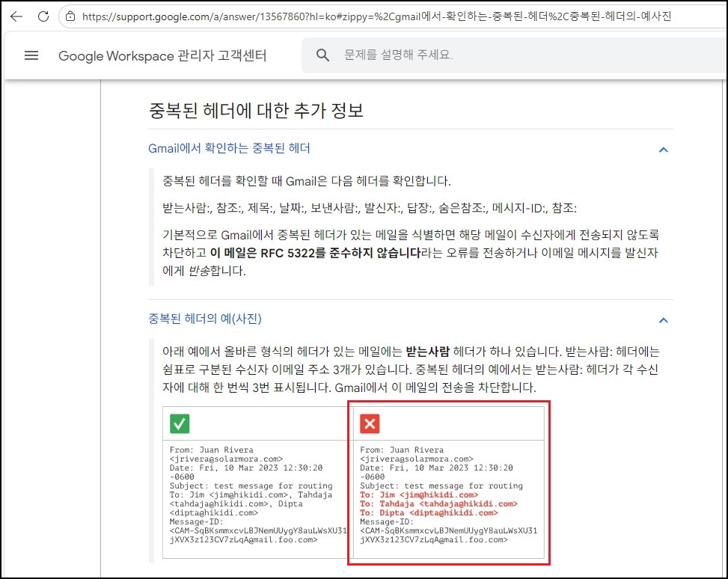Click the red X icon in example
Image resolution: width=728 pixels, height=579 pixels.
(370, 423)
